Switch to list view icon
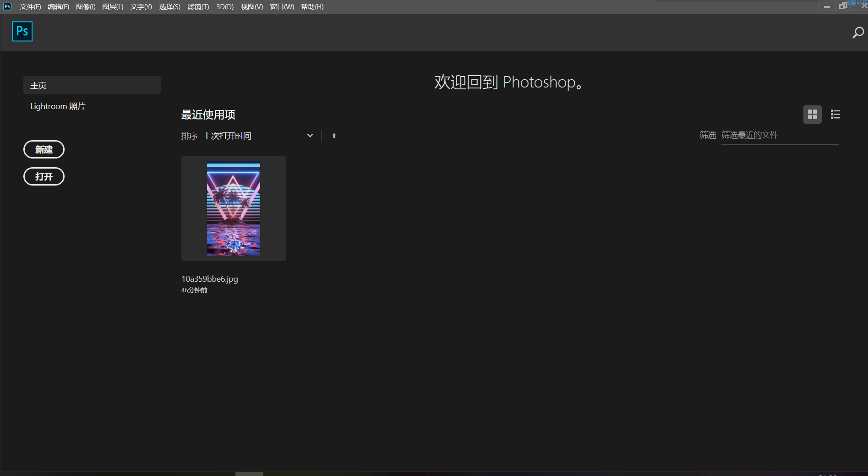Screen dimensions: 868x476 [835, 115]
